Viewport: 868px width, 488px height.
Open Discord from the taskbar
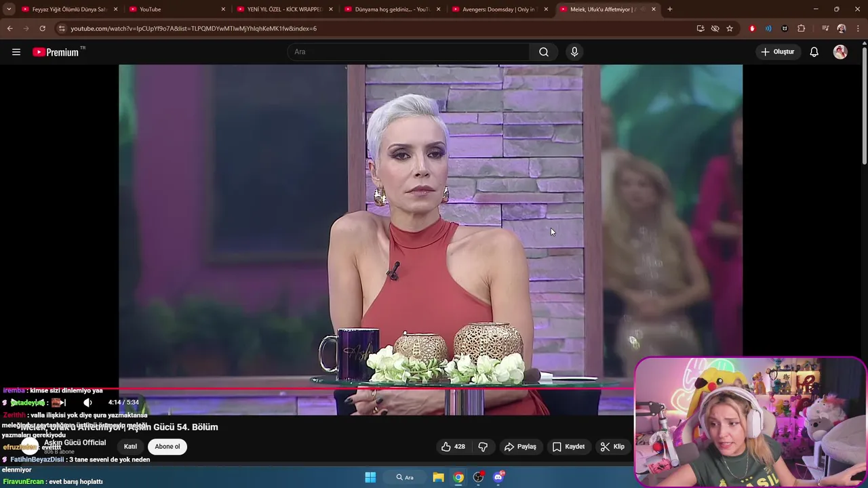tap(498, 477)
